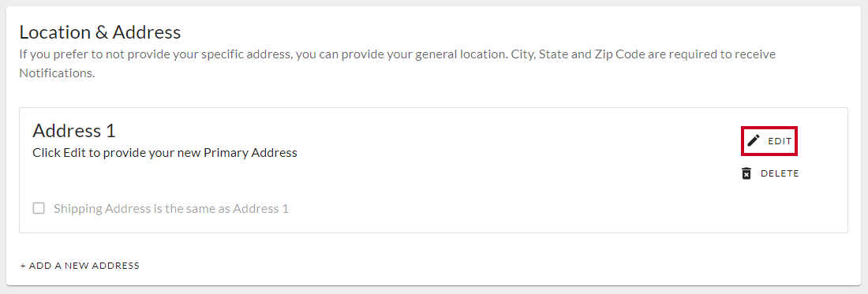868x294 pixels.
Task: Click the 'If you prefer to not provide' paragraph
Action: [398, 64]
